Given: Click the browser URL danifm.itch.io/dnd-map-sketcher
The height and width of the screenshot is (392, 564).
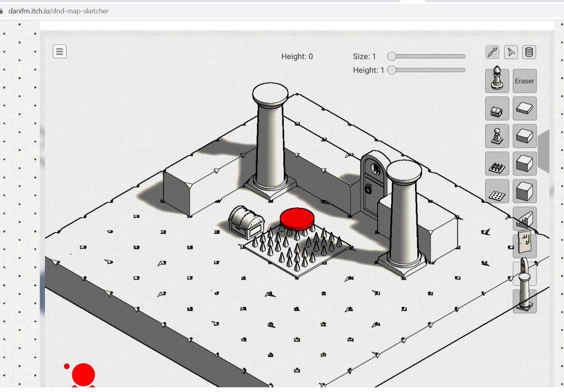Looking at the screenshot, I should (x=59, y=11).
